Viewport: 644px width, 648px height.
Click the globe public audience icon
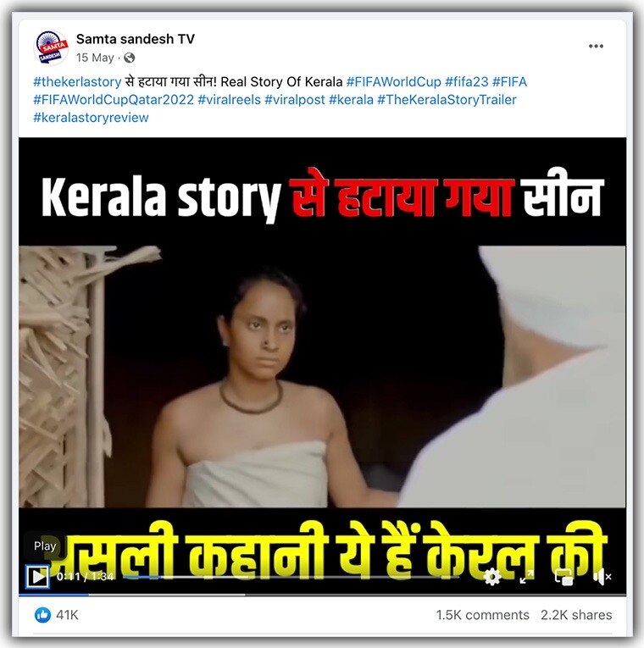click(129, 58)
